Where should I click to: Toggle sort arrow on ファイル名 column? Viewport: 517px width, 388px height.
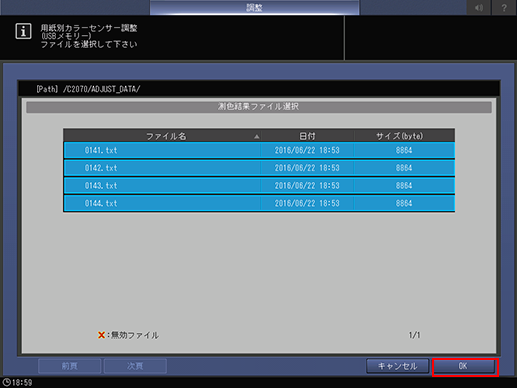[x=256, y=136]
